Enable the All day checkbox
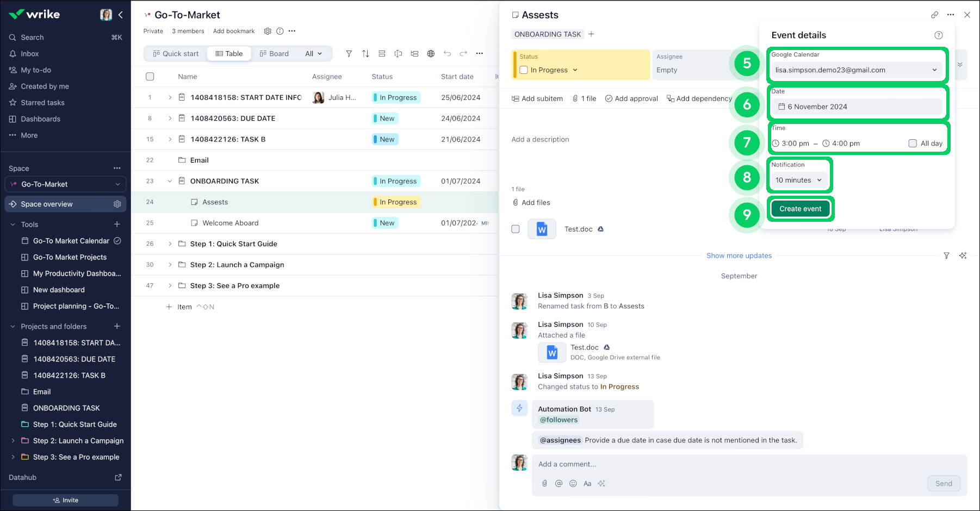 click(x=913, y=144)
